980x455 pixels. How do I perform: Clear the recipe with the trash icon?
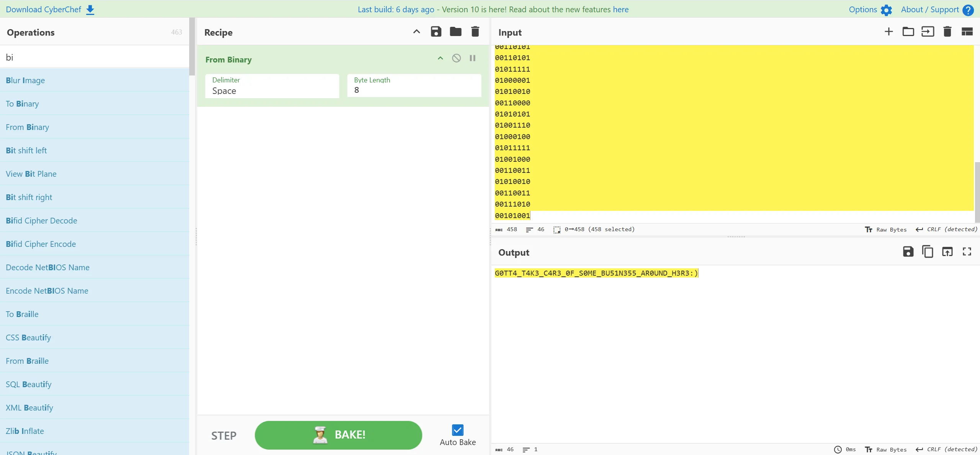point(475,32)
